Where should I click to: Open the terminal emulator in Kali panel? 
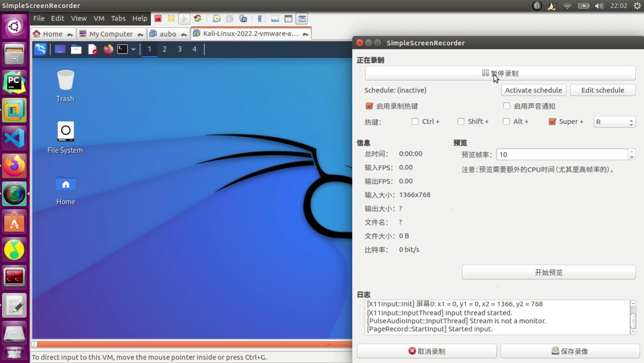point(122,49)
